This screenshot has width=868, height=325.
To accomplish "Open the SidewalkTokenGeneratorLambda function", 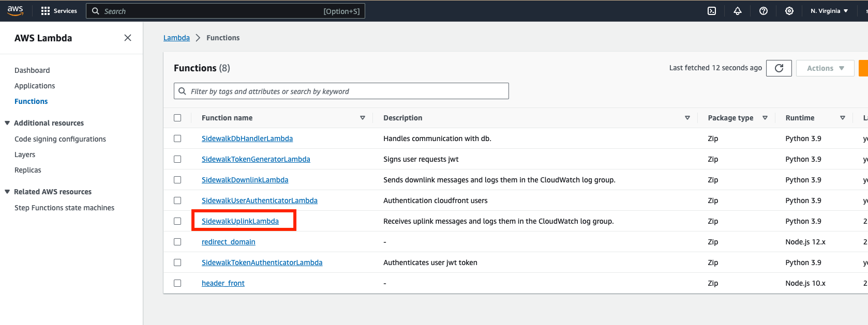I will pyautogui.click(x=256, y=159).
